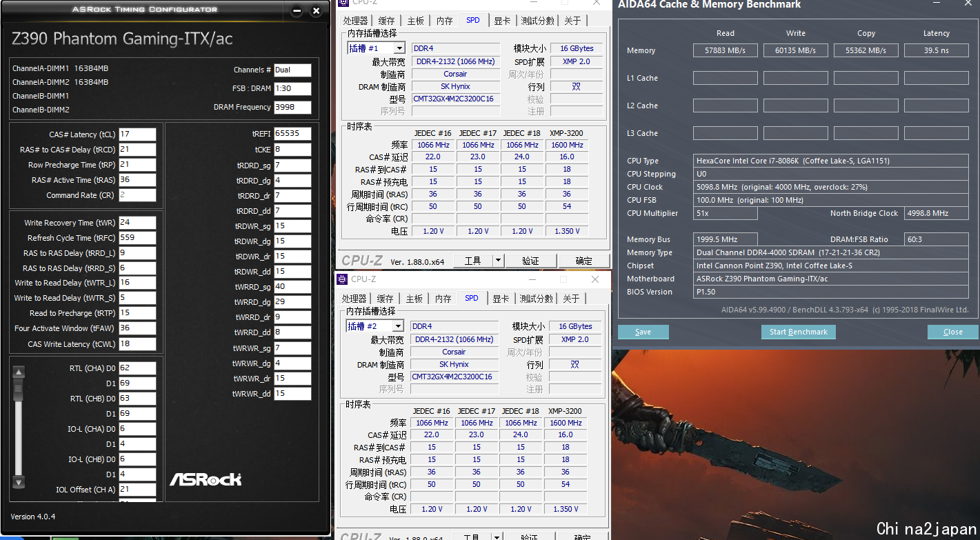
Task: Click the XMP-3200 column header in slot #1 CPU-Z
Action: coord(566,133)
